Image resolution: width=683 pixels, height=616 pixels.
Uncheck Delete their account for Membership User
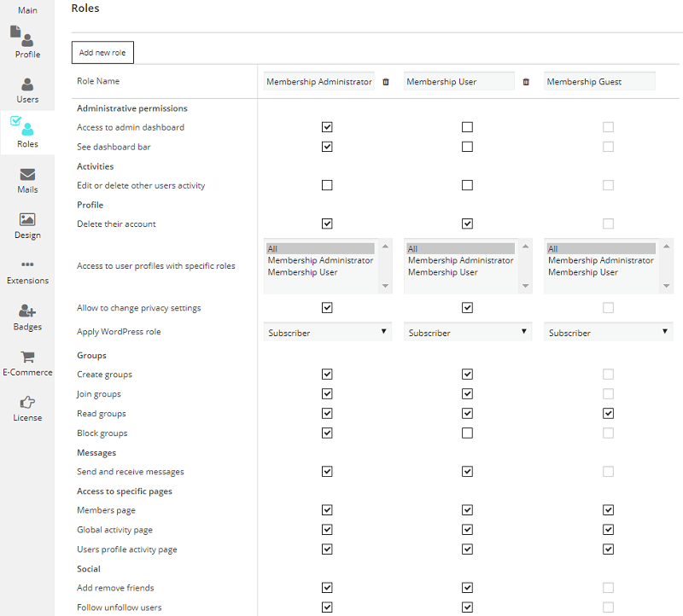[x=467, y=224]
